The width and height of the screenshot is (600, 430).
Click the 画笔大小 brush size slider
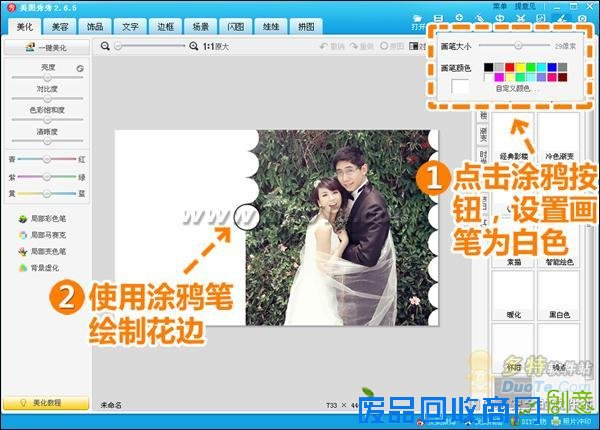click(x=516, y=46)
